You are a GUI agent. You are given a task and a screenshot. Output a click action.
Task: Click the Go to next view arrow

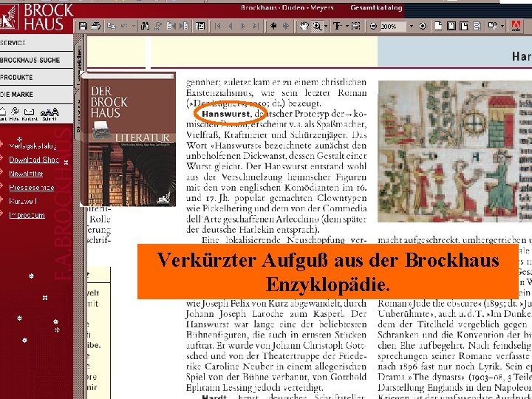286,26
